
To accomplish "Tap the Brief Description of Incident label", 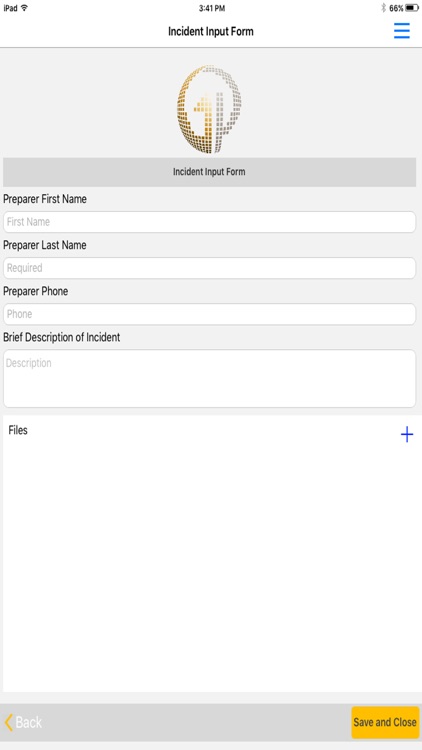I will 62,337.
